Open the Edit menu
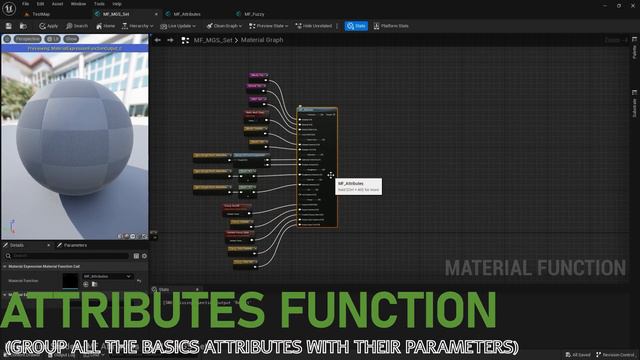The height and width of the screenshot is (360, 640). pyautogui.click(x=40, y=4)
